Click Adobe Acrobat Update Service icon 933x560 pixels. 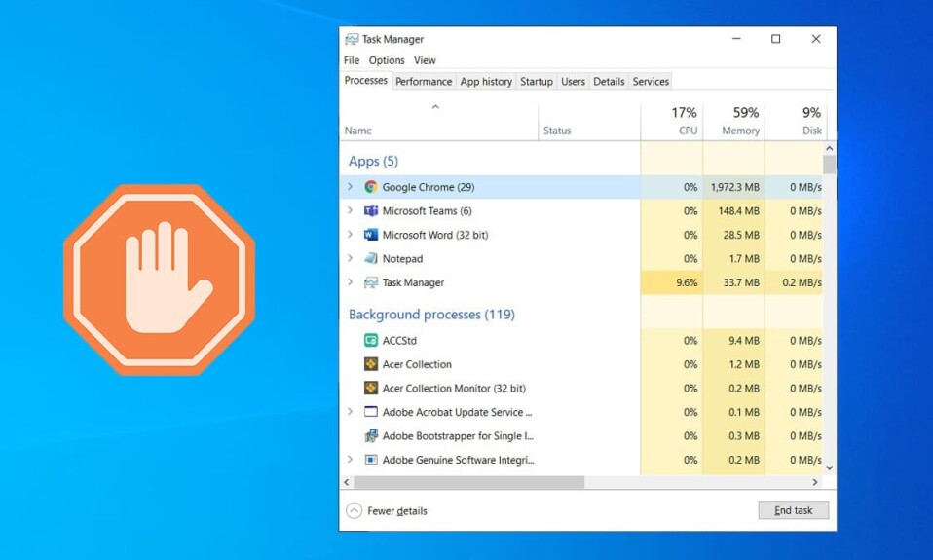tap(371, 412)
